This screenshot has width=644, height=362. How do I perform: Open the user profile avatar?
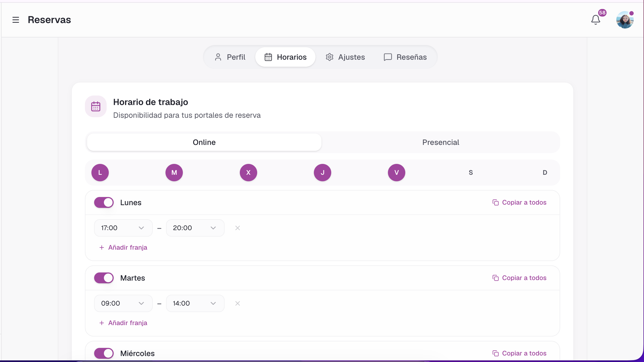pyautogui.click(x=625, y=20)
